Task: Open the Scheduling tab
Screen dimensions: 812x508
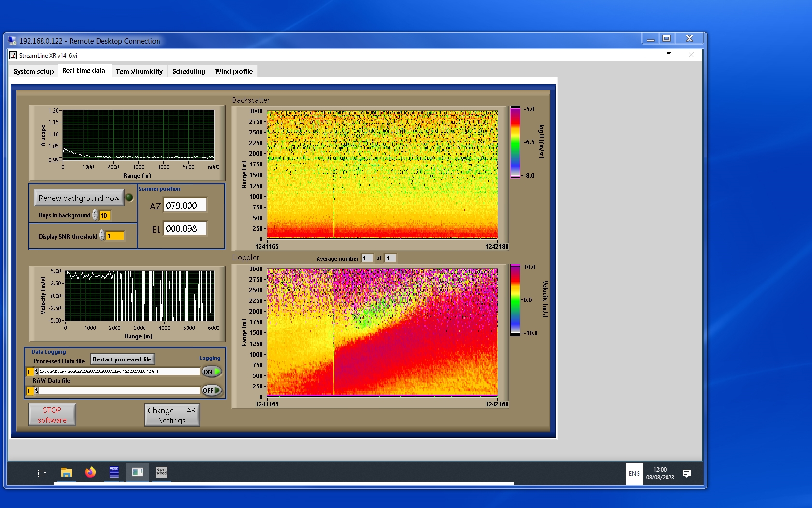Action: point(188,71)
